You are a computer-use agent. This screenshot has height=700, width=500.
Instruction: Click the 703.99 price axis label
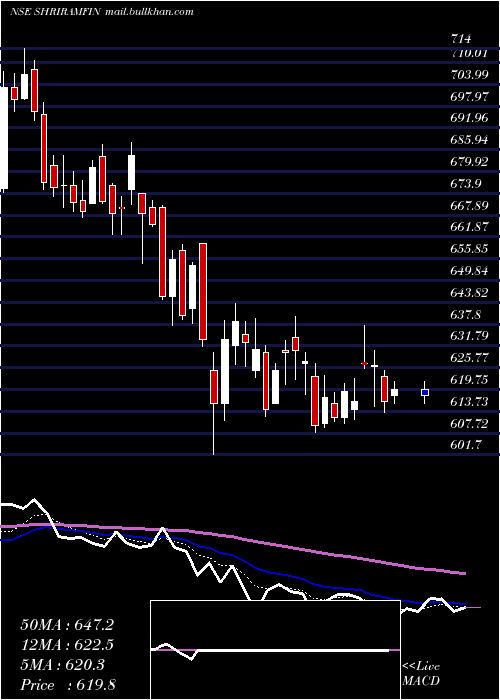pyautogui.click(x=469, y=75)
